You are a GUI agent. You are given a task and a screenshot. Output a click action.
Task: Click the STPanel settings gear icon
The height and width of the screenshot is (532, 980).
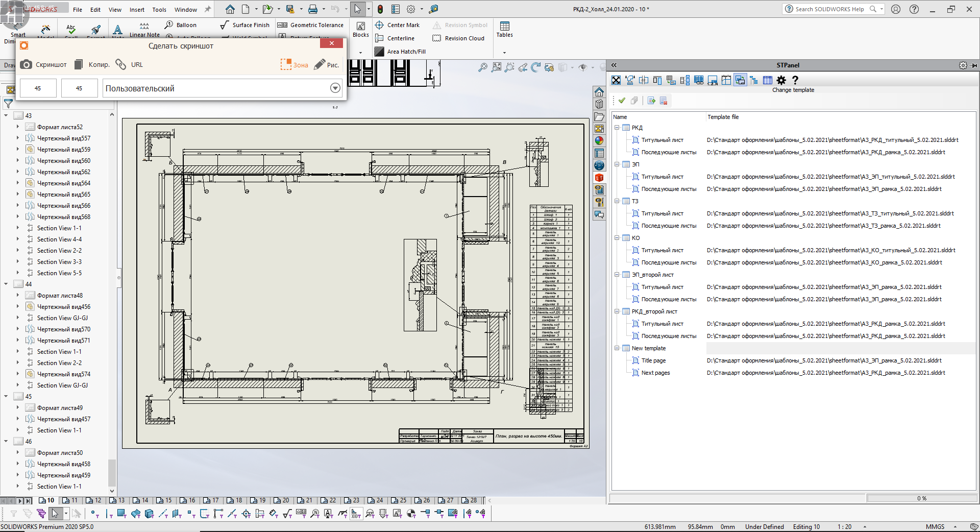[781, 80]
